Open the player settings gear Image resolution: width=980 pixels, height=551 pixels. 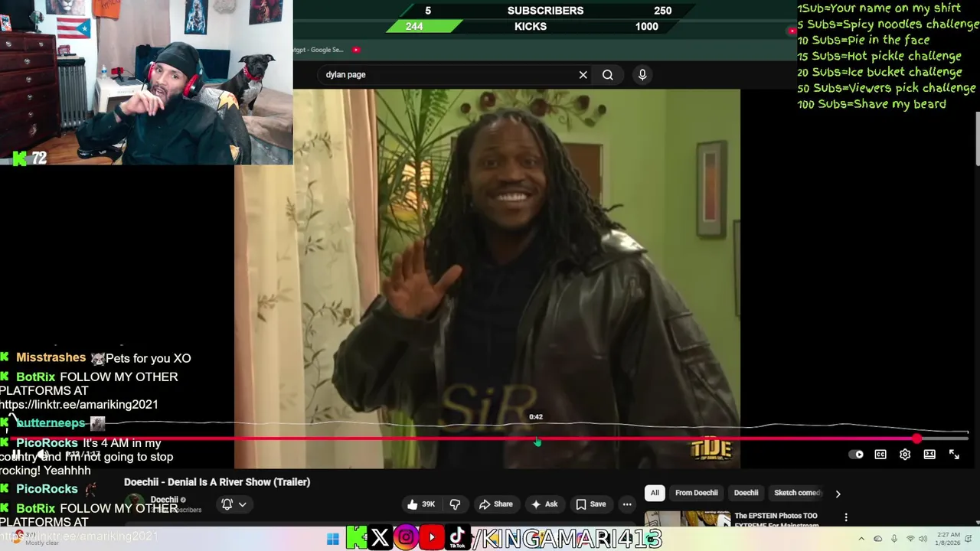click(905, 455)
